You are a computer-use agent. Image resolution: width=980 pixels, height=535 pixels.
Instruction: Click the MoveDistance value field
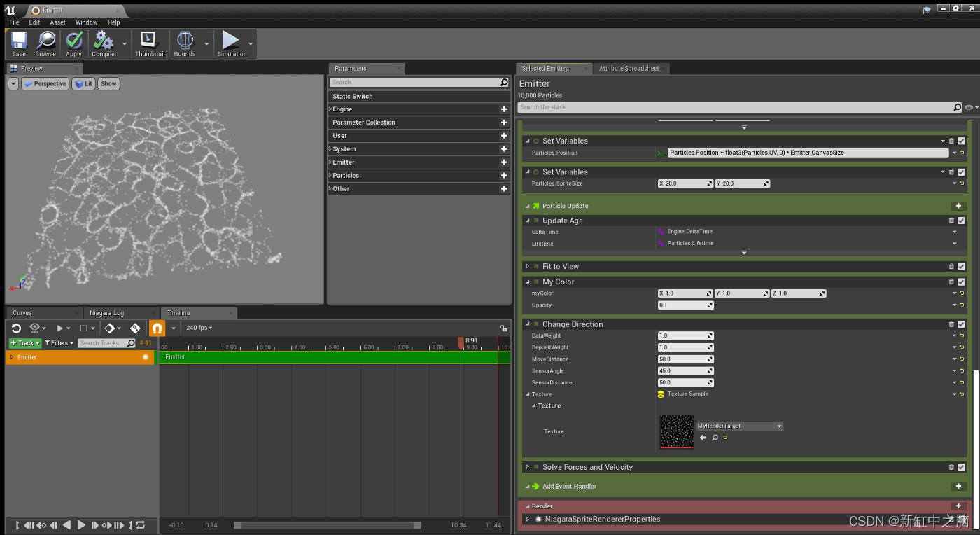click(686, 359)
